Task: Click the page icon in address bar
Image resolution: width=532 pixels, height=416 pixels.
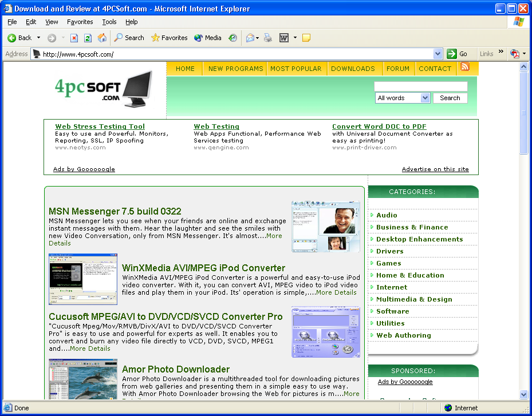Action: point(36,54)
